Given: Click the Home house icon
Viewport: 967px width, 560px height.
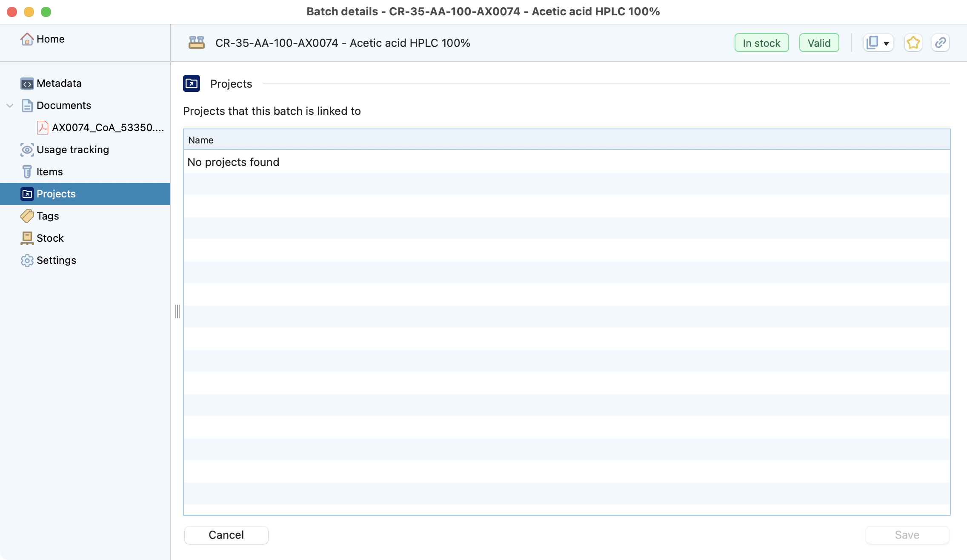Looking at the screenshot, I should coord(27,39).
